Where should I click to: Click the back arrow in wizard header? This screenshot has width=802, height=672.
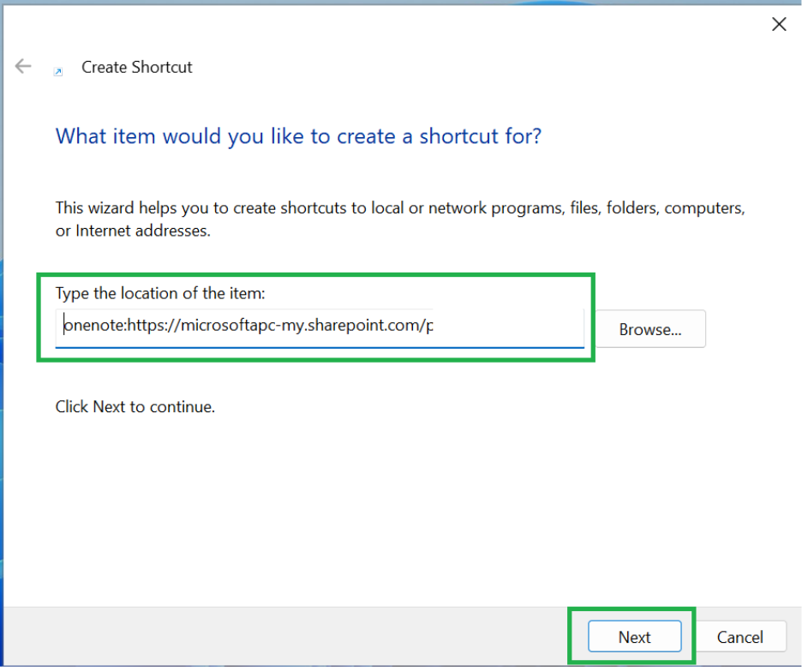pos(23,67)
